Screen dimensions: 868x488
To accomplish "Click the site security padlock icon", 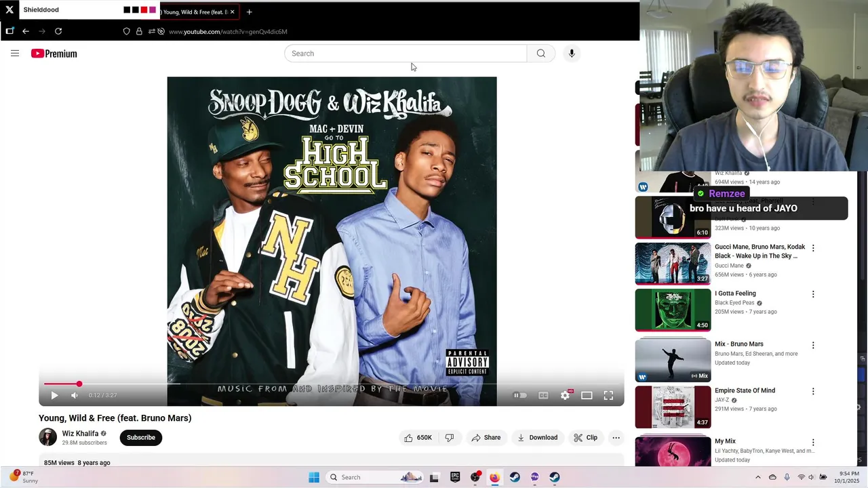I will [x=139, y=31].
